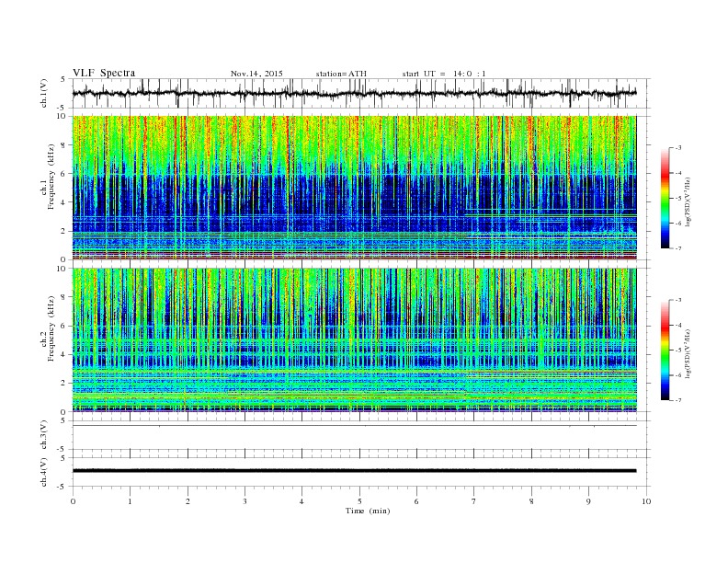Click the flat line in the ch.3 panel

coord(354,426)
